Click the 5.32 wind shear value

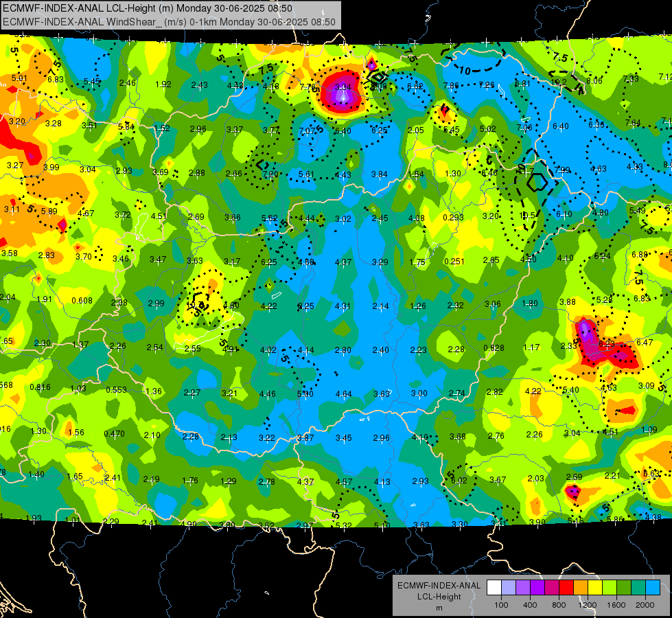(x=344, y=525)
